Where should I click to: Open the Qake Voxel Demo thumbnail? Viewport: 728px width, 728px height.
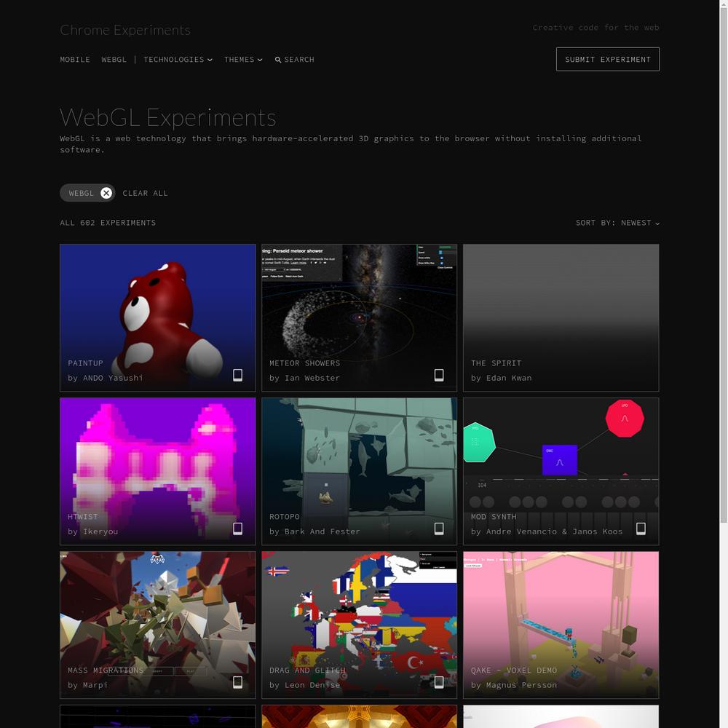coord(561,625)
